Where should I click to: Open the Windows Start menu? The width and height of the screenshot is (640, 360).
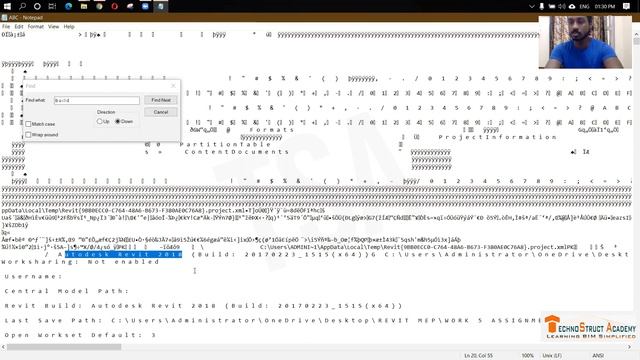click(x=7, y=6)
